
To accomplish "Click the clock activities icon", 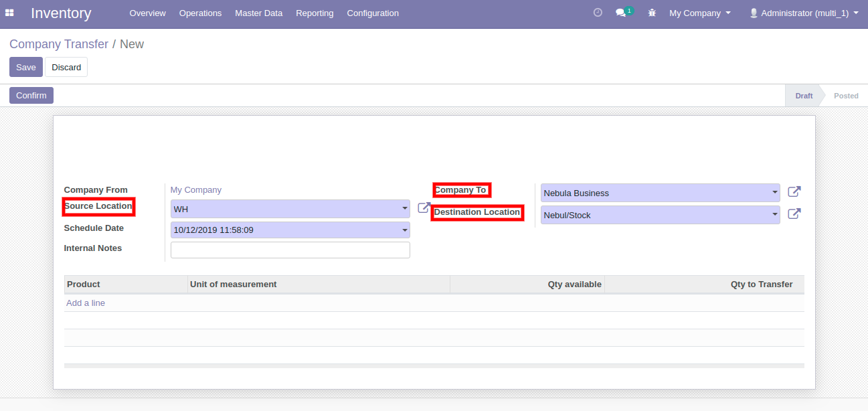I will click(598, 13).
